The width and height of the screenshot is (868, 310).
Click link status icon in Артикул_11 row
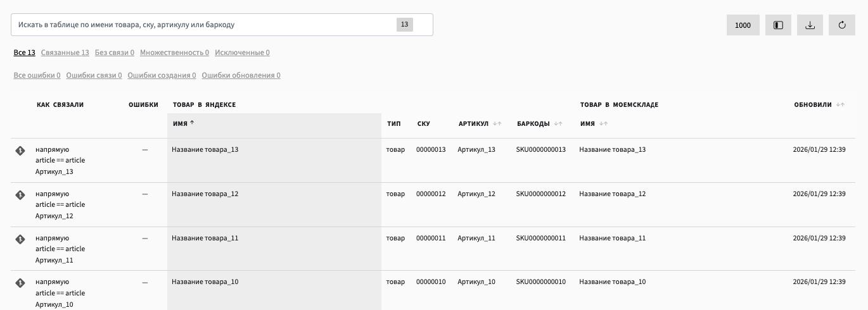point(20,239)
